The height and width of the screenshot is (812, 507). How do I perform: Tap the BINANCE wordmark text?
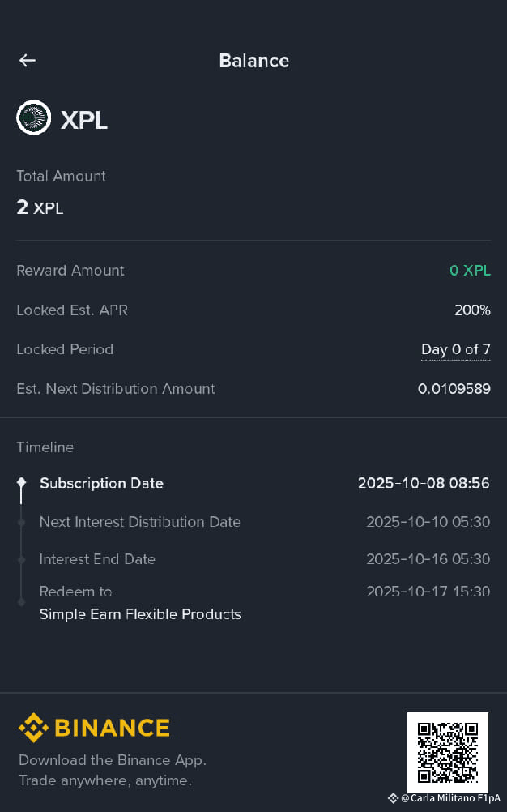[x=112, y=728]
